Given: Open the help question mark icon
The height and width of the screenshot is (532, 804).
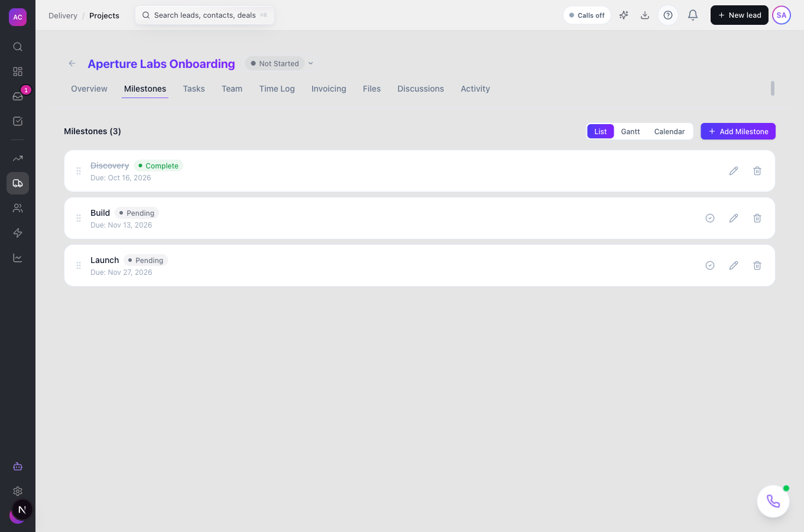Looking at the screenshot, I should 668,15.
